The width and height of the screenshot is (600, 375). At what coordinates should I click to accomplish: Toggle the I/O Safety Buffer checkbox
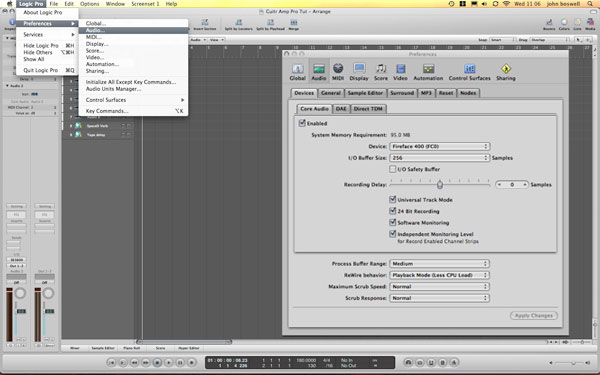pos(392,169)
